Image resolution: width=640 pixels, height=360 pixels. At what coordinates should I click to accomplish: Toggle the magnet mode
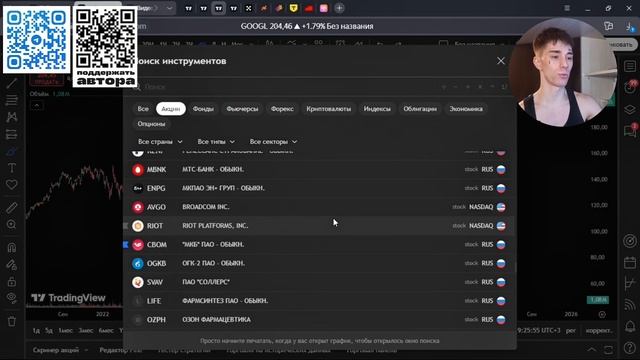pos(11,247)
